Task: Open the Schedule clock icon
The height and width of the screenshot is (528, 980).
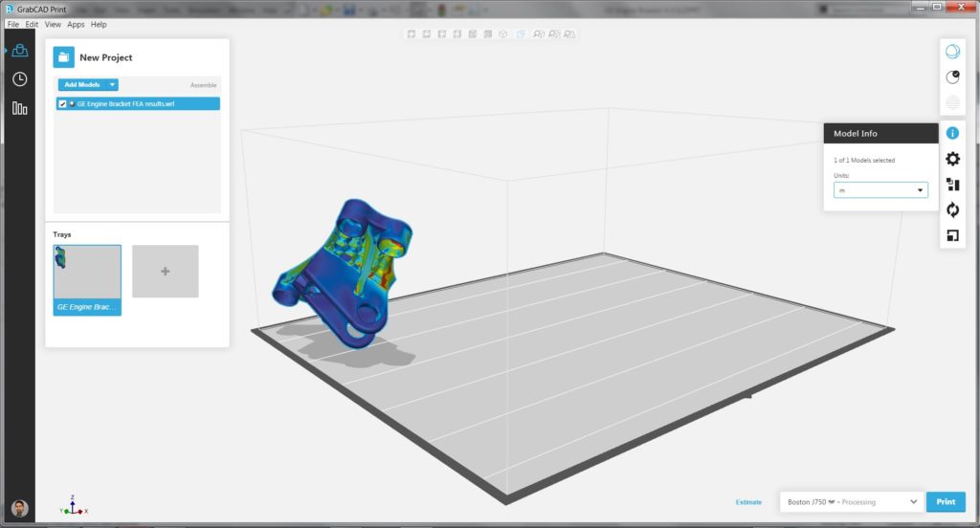Action: (19, 79)
